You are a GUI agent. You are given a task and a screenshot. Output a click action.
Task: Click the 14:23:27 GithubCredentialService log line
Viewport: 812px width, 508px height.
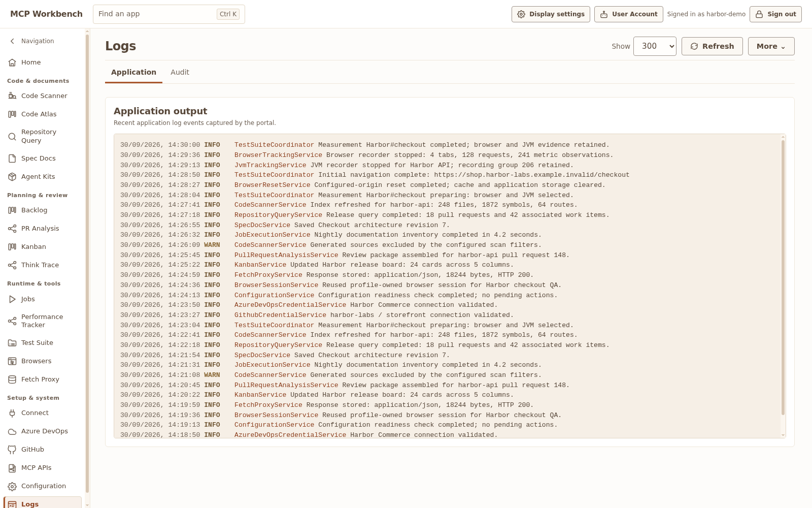pos(317,315)
